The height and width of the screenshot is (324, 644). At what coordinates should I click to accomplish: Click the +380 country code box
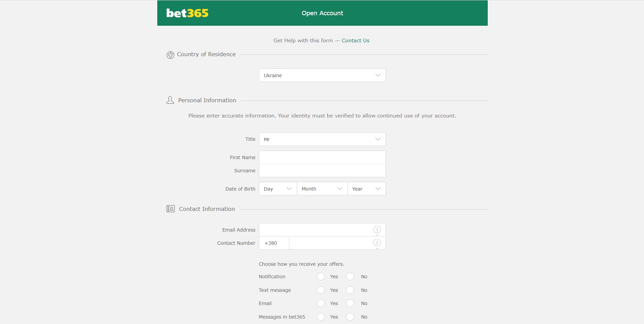click(x=274, y=243)
